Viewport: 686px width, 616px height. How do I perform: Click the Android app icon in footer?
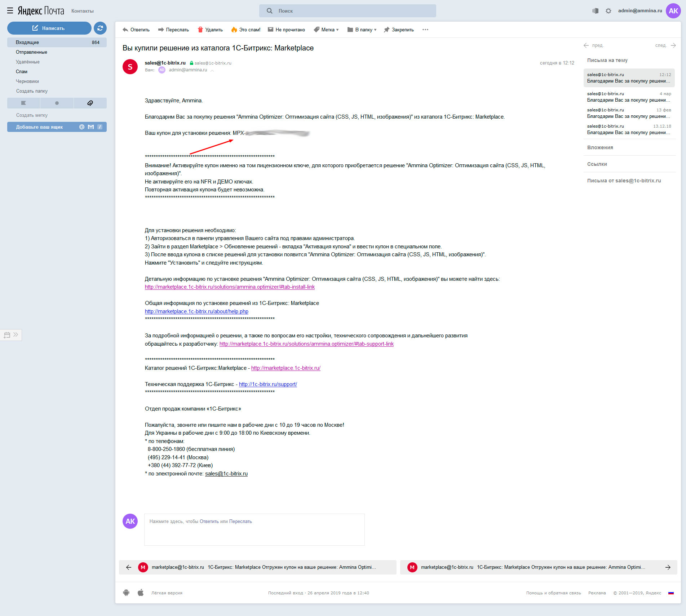pos(126,593)
